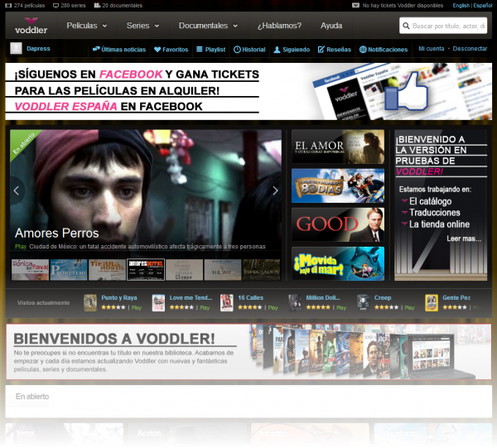Open the Siguiendo people list
The height and width of the screenshot is (448, 497).
[x=292, y=50]
